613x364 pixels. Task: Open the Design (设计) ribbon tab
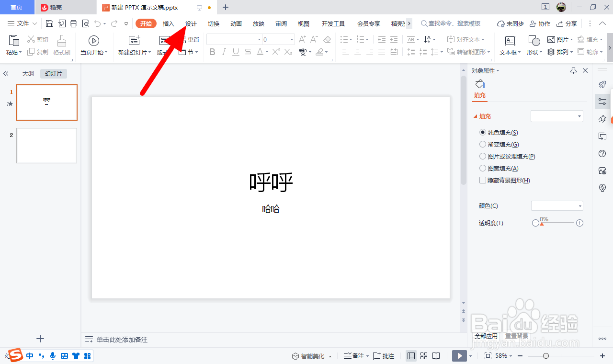pyautogui.click(x=191, y=23)
